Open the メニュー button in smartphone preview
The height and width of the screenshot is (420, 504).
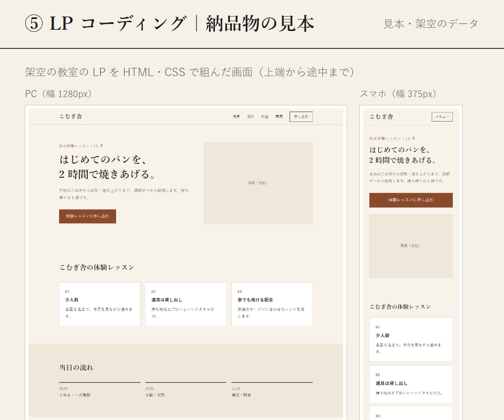[x=442, y=117]
